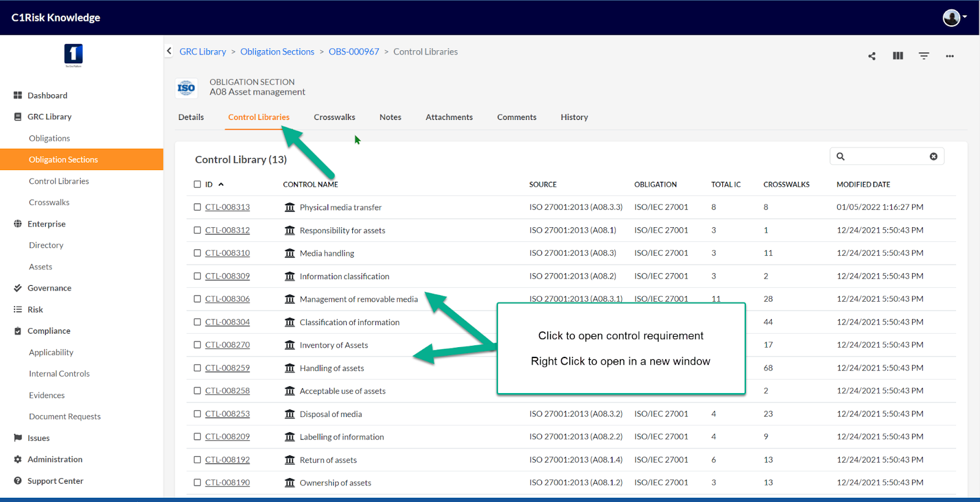Go to Obligation Sections breadcrumb link

pyautogui.click(x=277, y=51)
